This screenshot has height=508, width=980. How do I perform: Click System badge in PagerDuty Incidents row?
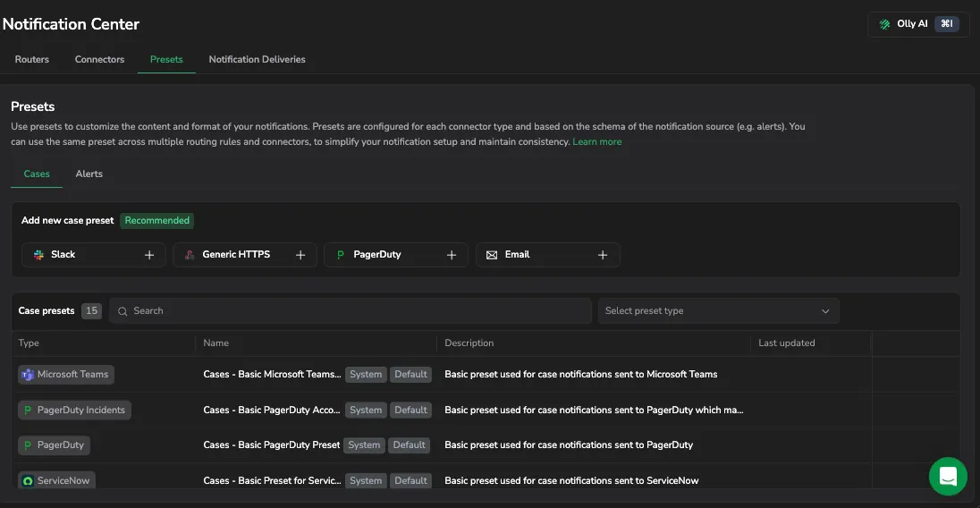coord(366,410)
